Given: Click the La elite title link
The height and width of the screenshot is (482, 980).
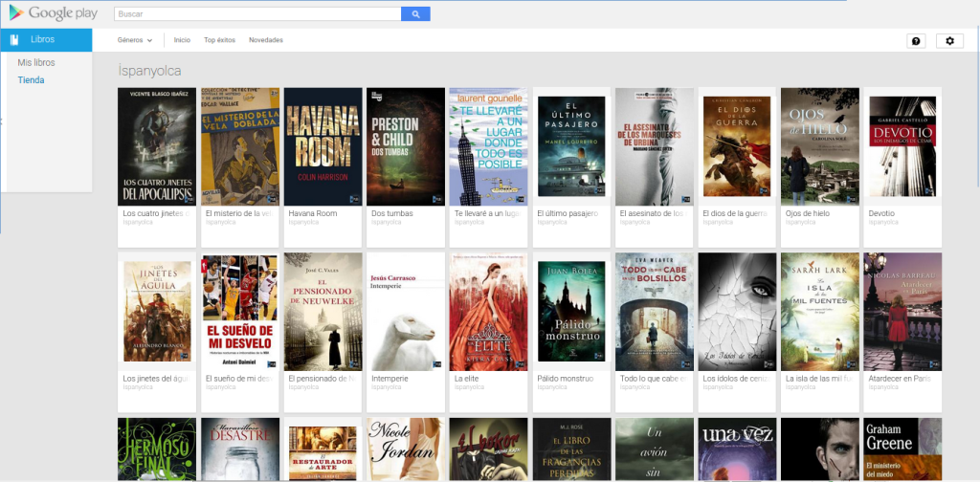Looking at the screenshot, I should pyautogui.click(x=466, y=379).
